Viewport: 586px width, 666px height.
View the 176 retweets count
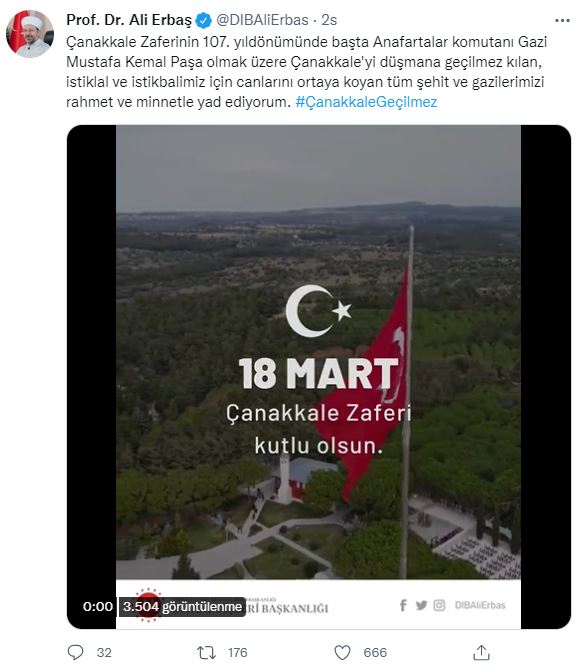coord(237,652)
